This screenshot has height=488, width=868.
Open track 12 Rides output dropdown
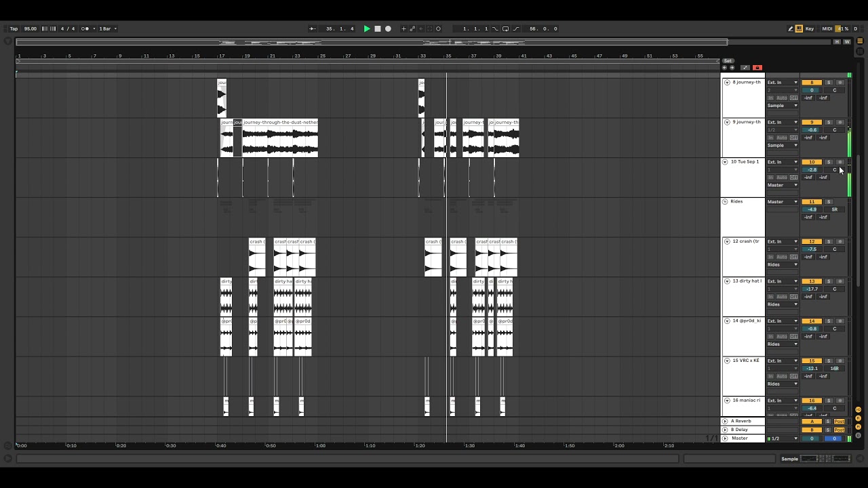point(783,264)
